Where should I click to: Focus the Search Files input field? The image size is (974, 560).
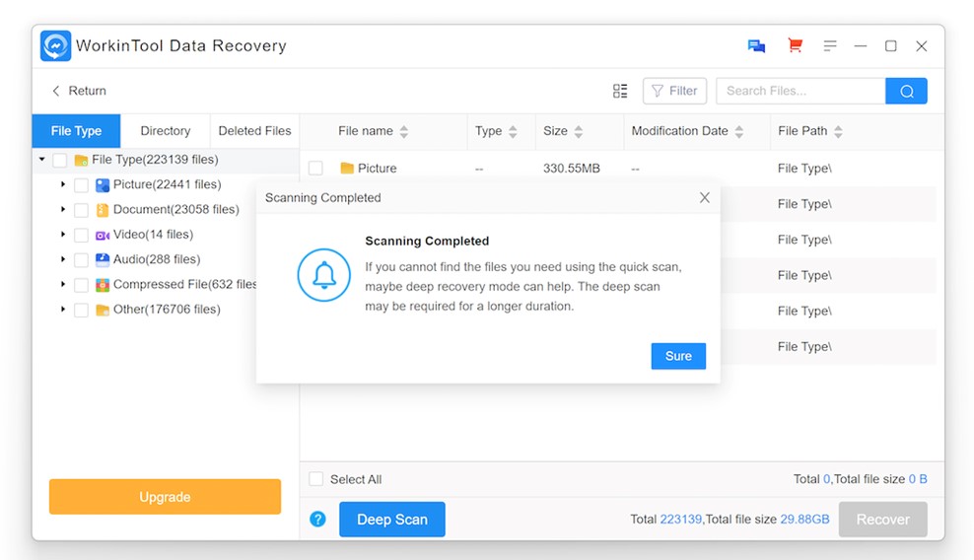pos(800,91)
